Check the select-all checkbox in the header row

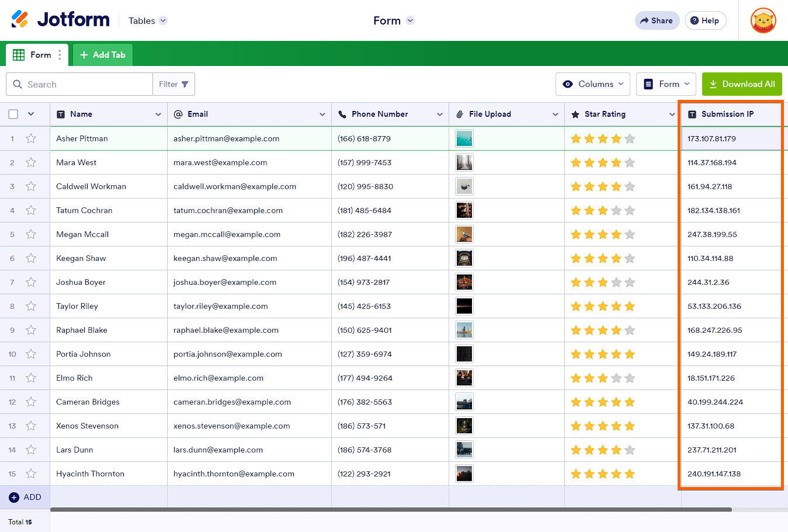[x=13, y=114]
